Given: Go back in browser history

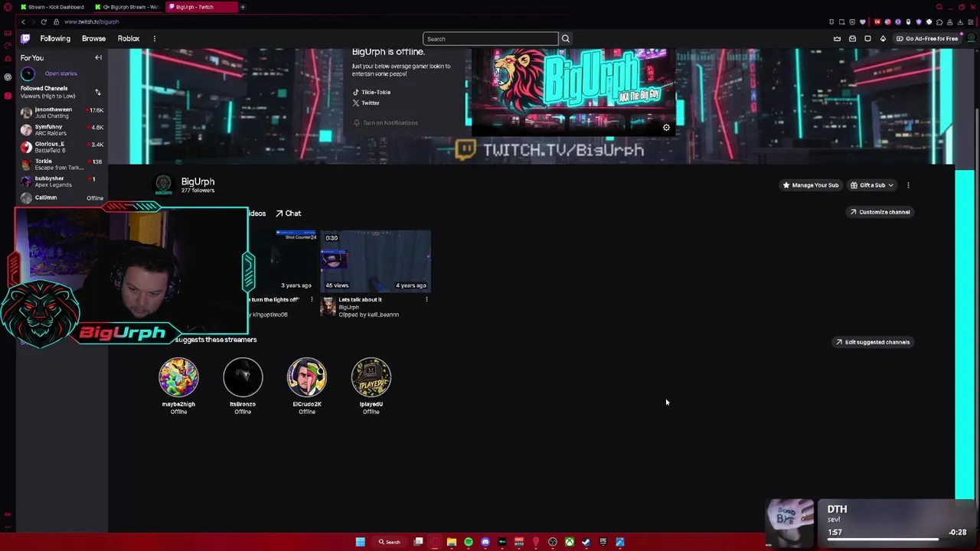Looking at the screenshot, I should tap(23, 21).
